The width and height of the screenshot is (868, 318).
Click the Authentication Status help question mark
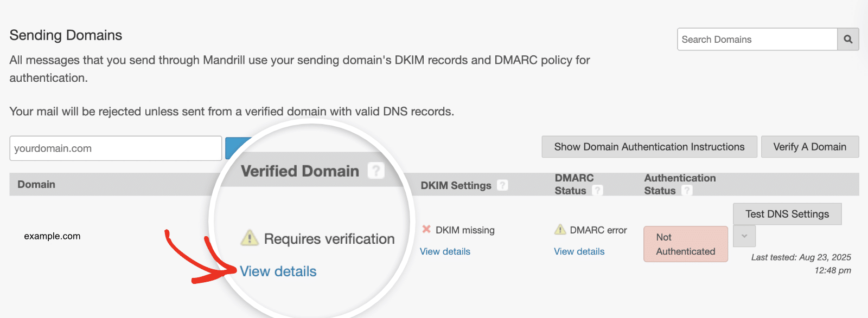pyautogui.click(x=687, y=191)
